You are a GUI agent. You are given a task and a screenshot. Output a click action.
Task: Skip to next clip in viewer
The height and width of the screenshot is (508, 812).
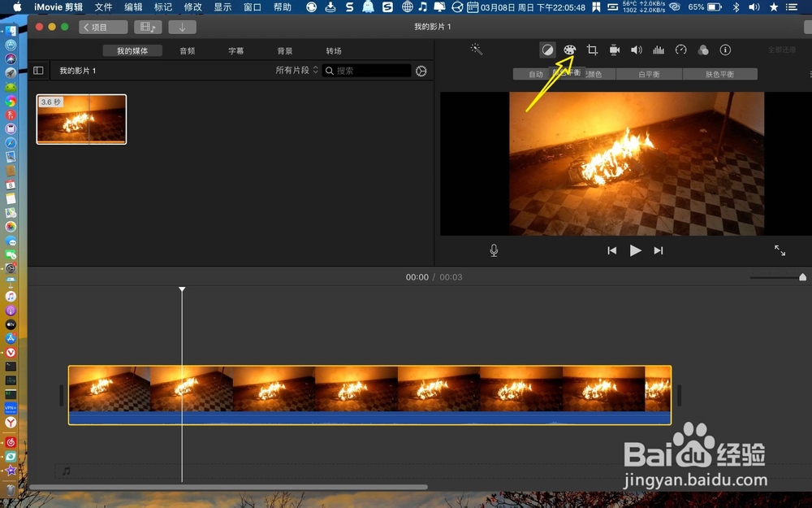tap(659, 250)
